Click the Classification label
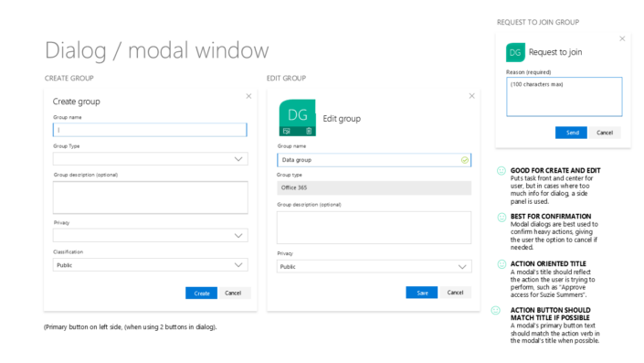This screenshot has height=363, width=644. [x=68, y=252]
